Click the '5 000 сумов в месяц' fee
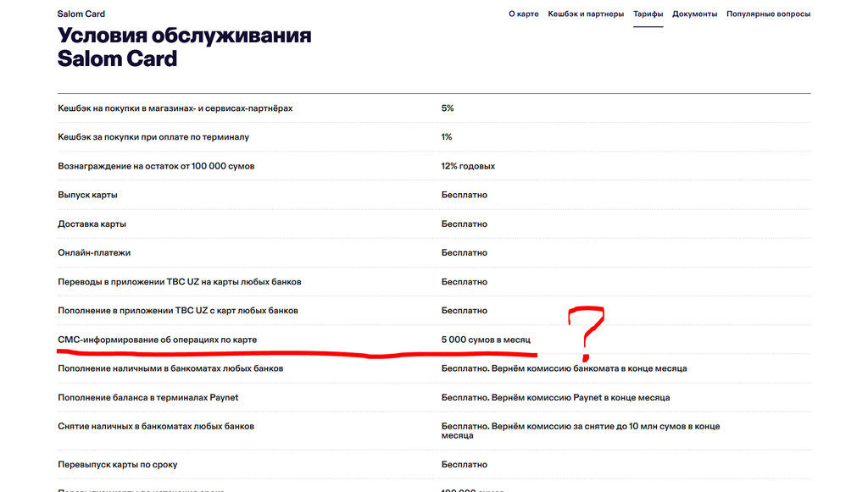868x492 pixels. point(486,340)
